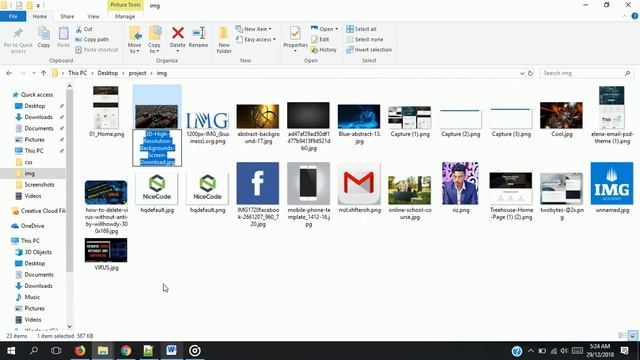The width and height of the screenshot is (640, 360).
Task: Go to Desktop in address breadcrumb
Action: (x=108, y=73)
